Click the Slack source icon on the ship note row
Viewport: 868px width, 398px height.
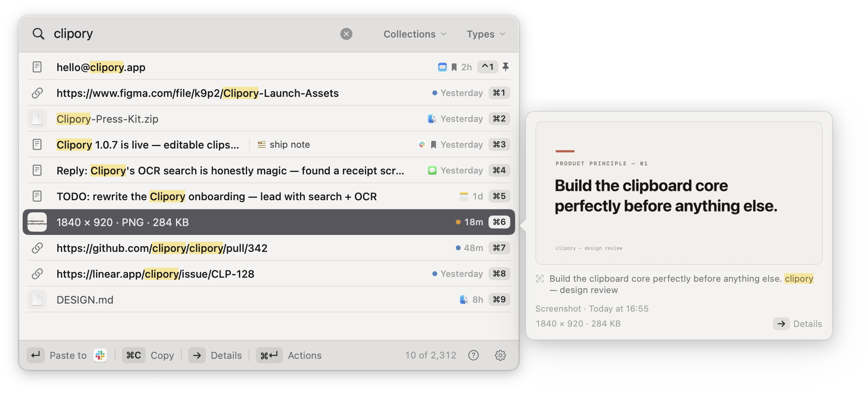(x=422, y=145)
